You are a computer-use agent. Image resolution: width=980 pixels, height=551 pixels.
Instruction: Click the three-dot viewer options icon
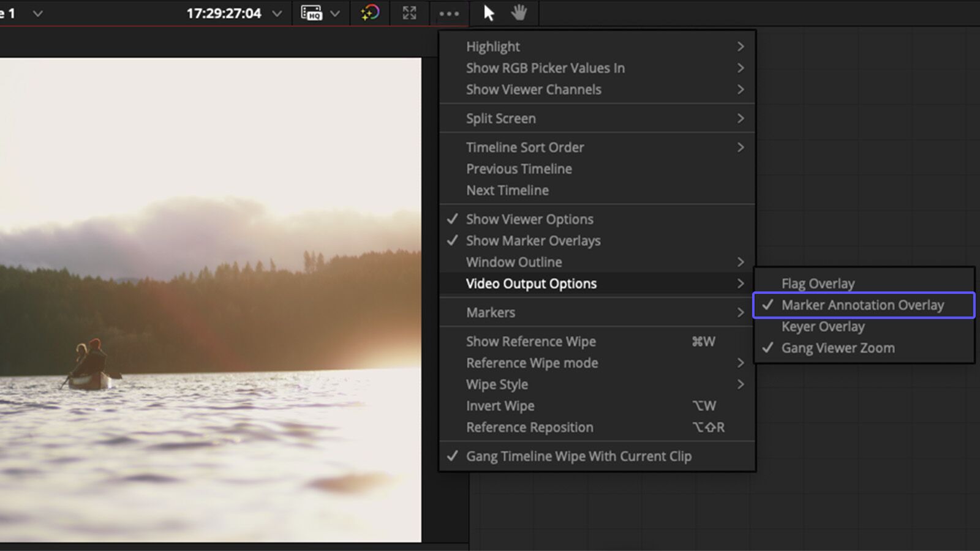click(x=450, y=13)
